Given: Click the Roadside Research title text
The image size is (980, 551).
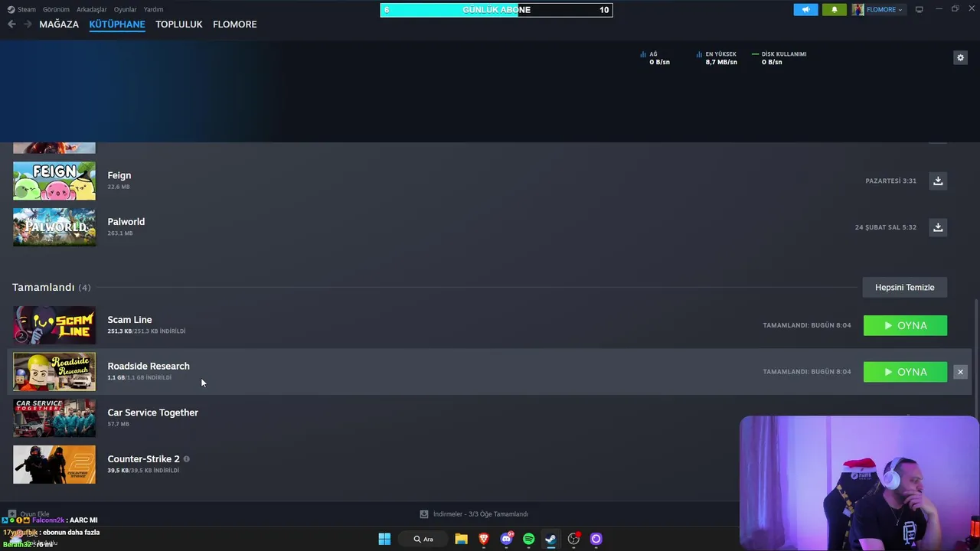Looking at the screenshot, I should pos(149,366).
